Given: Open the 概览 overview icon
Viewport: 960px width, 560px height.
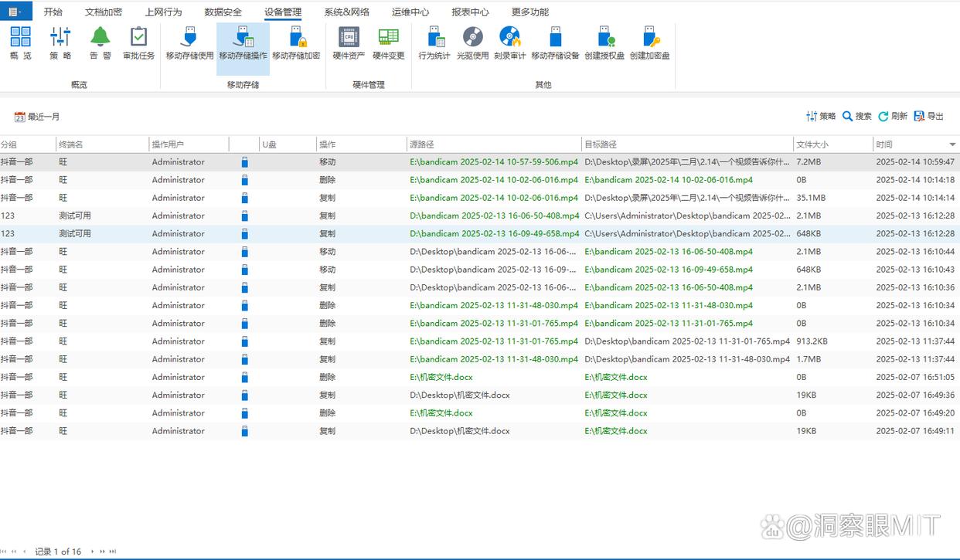Looking at the screenshot, I should (21, 43).
